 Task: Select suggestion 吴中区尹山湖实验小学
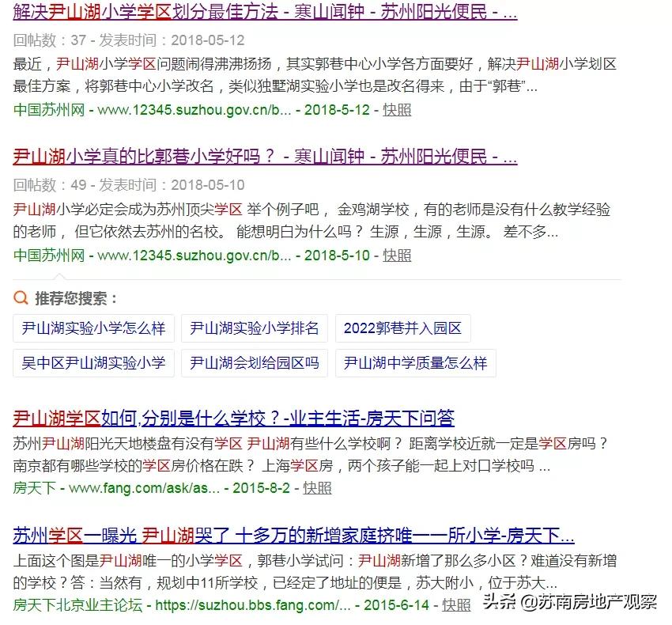(x=90, y=364)
